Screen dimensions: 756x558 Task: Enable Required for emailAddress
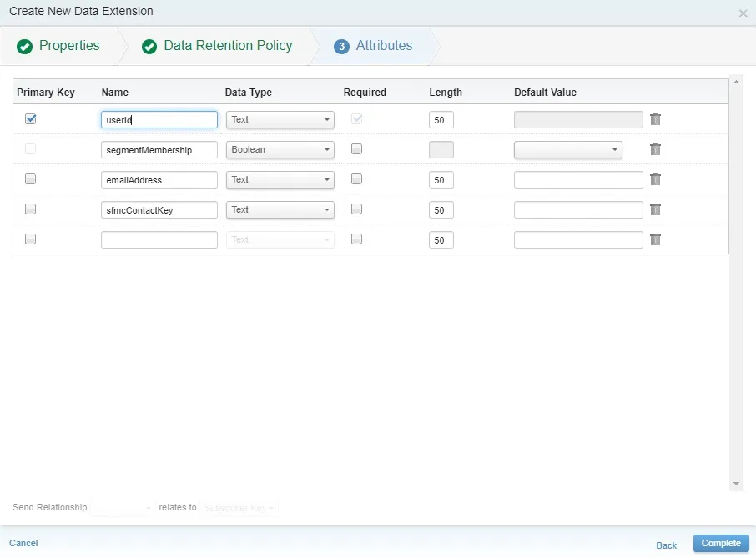[356, 178]
